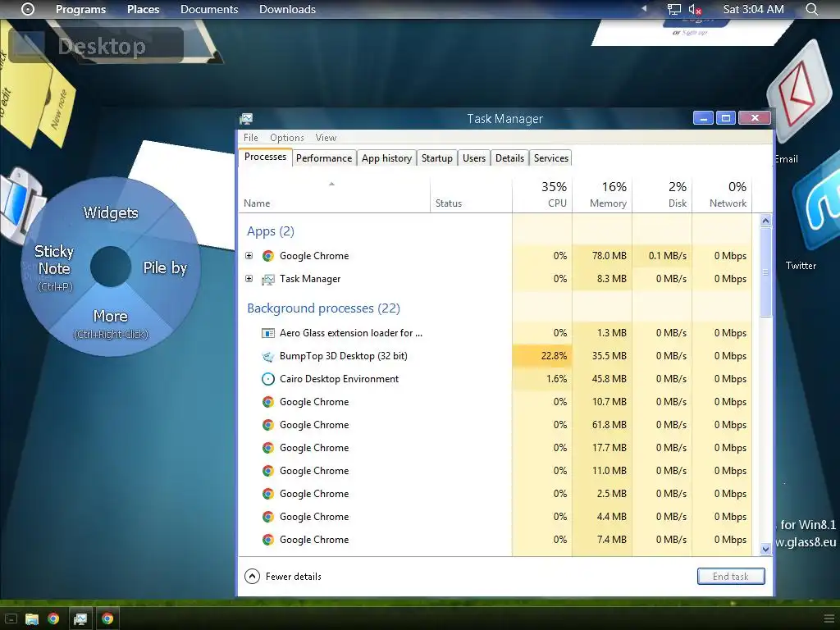The width and height of the screenshot is (840, 630).
Task: Select the Processes tab
Action: pos(265,157)
